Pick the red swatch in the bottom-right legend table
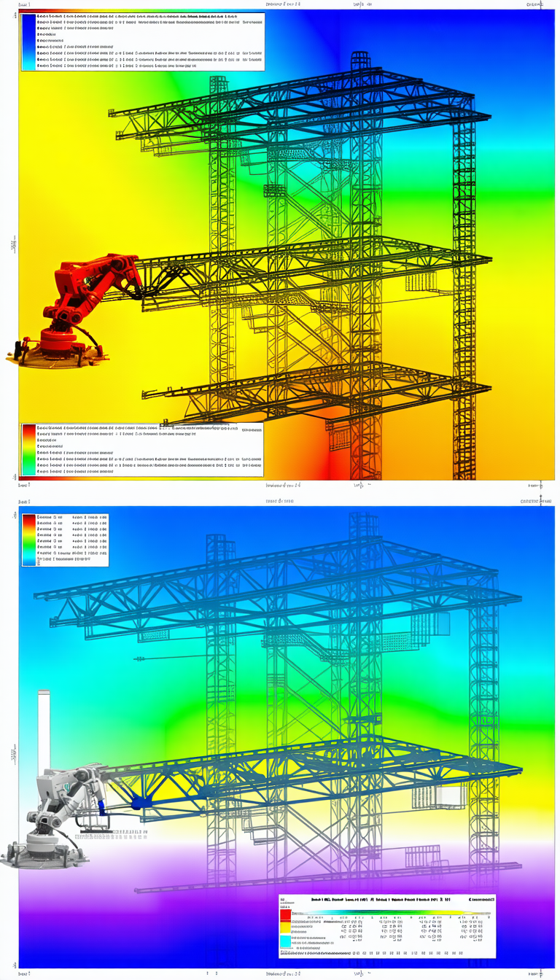The width and height of the screenshot is (560, 980). click(x=285, y=914)
